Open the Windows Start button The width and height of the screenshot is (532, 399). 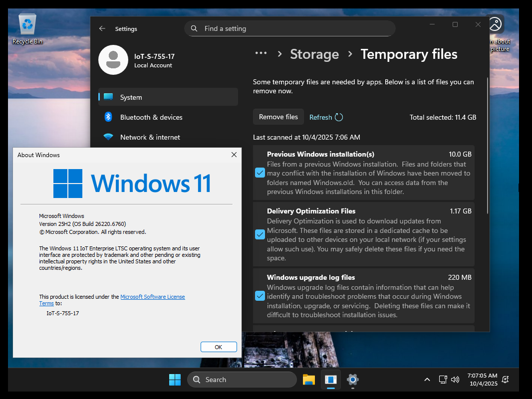coord(175,380)
